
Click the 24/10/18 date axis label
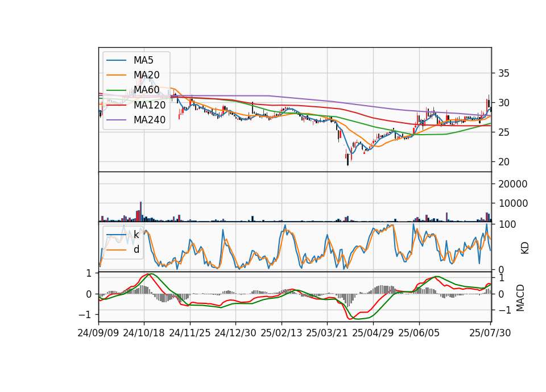point(144,333)
